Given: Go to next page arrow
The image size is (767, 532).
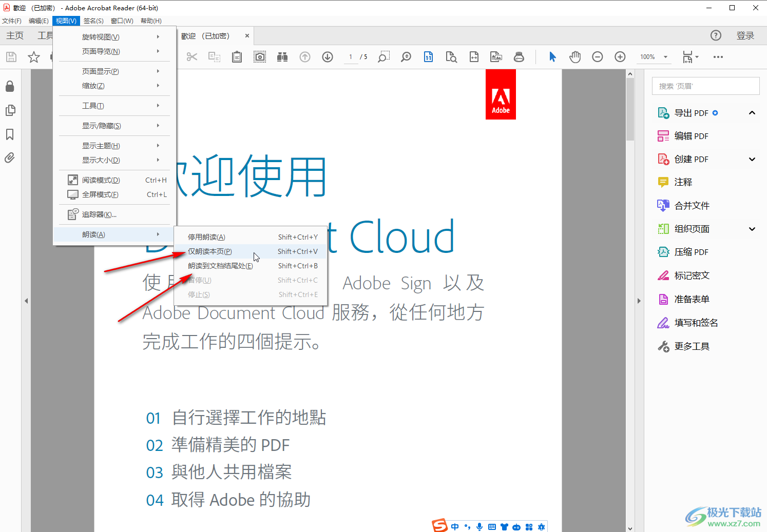Looking at the screenshot, I should pyautogui.click(x=328, y=57).
